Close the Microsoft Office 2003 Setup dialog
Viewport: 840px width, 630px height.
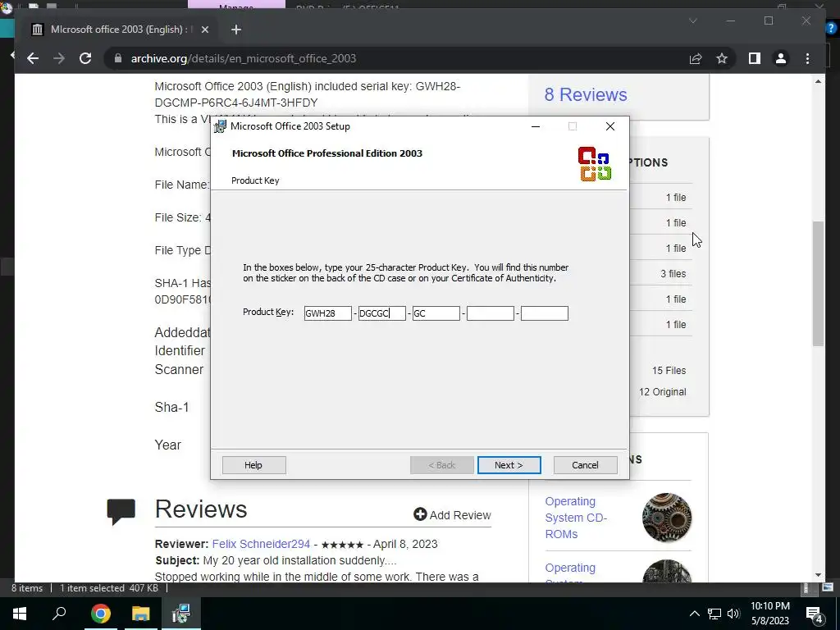pos(610,126)
